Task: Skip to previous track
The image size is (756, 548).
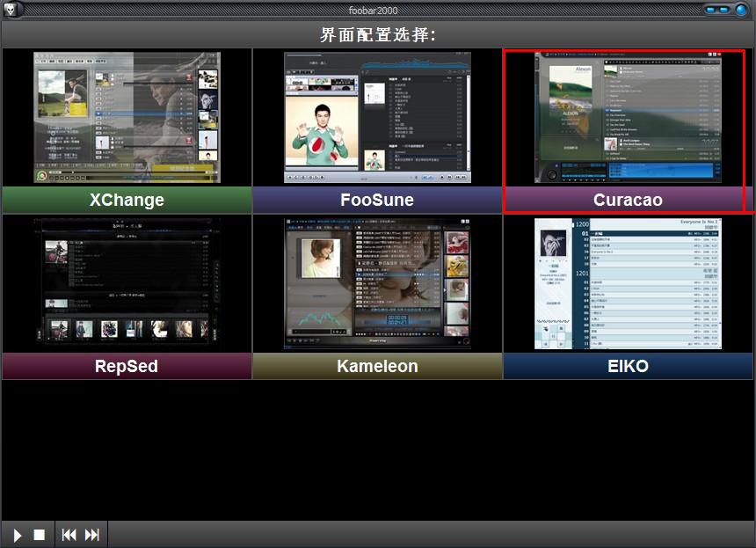Action: (x=69, y=535)
